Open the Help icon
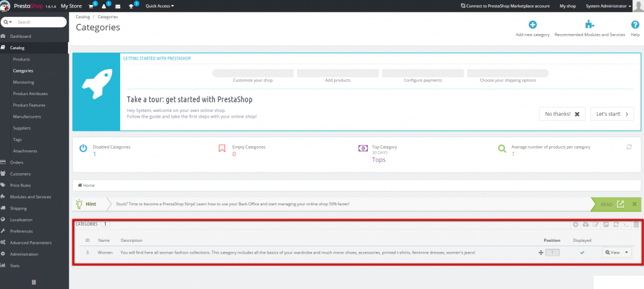The width and height of the screenshot is (644, 289). pos(635,25)
